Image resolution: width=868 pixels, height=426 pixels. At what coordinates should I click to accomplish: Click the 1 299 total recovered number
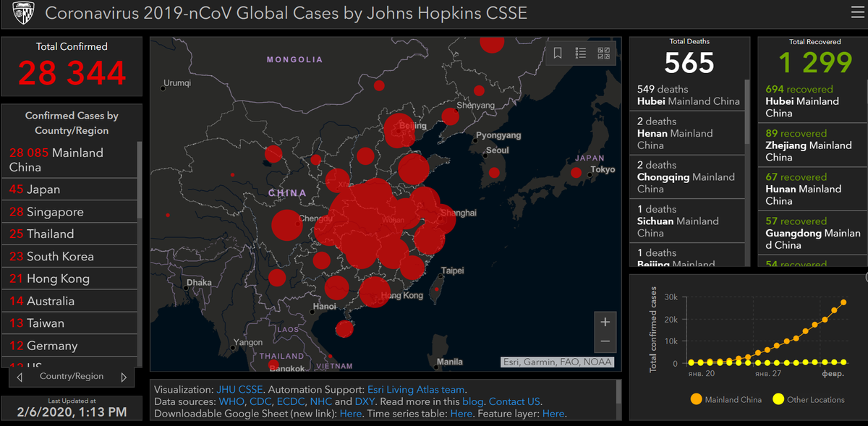pyautogui.click(x=816, y=63)
